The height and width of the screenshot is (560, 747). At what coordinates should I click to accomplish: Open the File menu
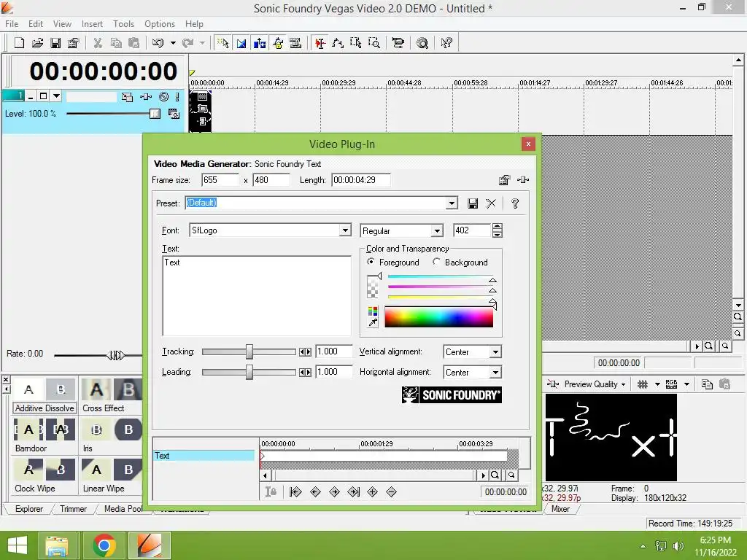pyautogui.click(x=12, y=24)
